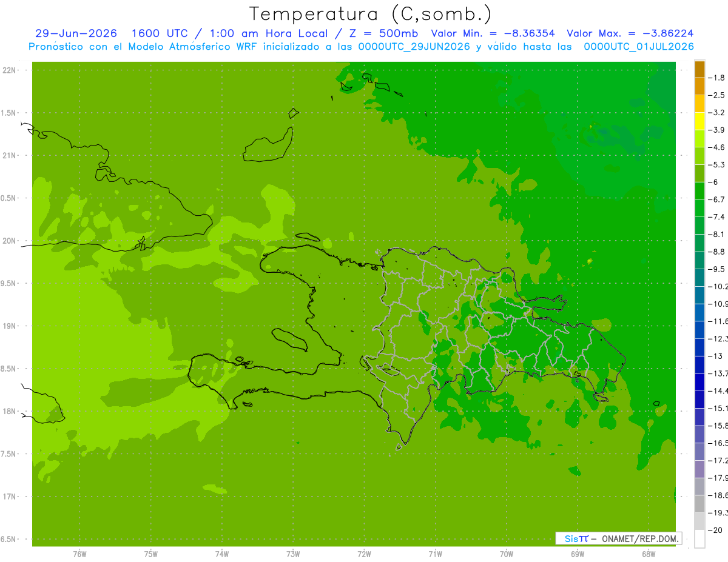Click the '-2.5' color bar value
This screenshot has width=728, height=562.
[x=716, y=95]
